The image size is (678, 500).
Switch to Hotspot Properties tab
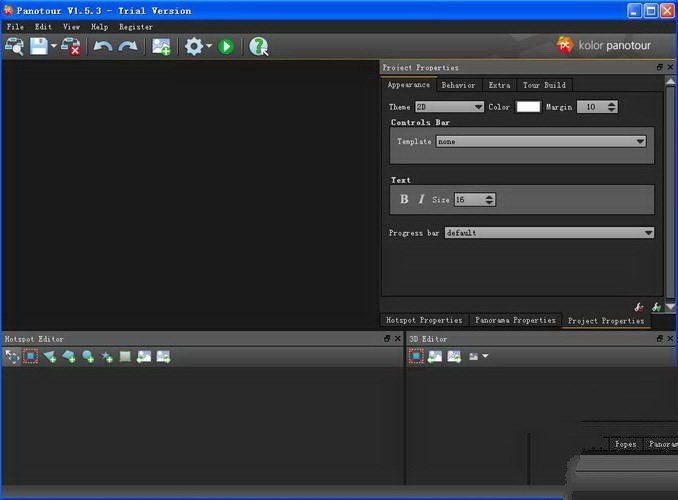coord(424,320)
